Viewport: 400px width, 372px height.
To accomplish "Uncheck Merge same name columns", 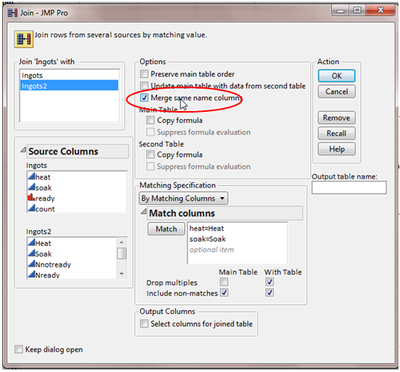I will tap(144, 98).
